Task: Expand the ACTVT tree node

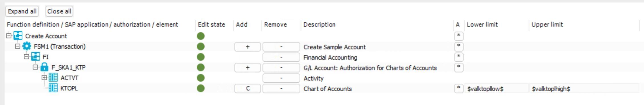Action: [44, 77]
